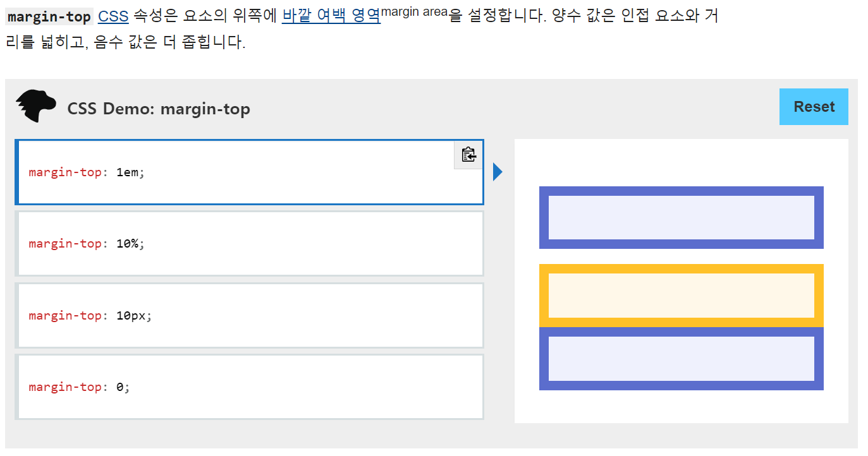Select the margin-top: 10% example
The height and width of the screenshot is (456, 868).
tap(250, 244)
